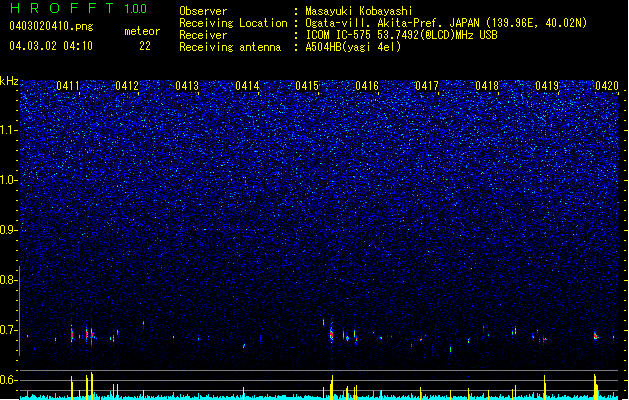
Task: Click the 0420 time marker
Action: tap(607, 85)
